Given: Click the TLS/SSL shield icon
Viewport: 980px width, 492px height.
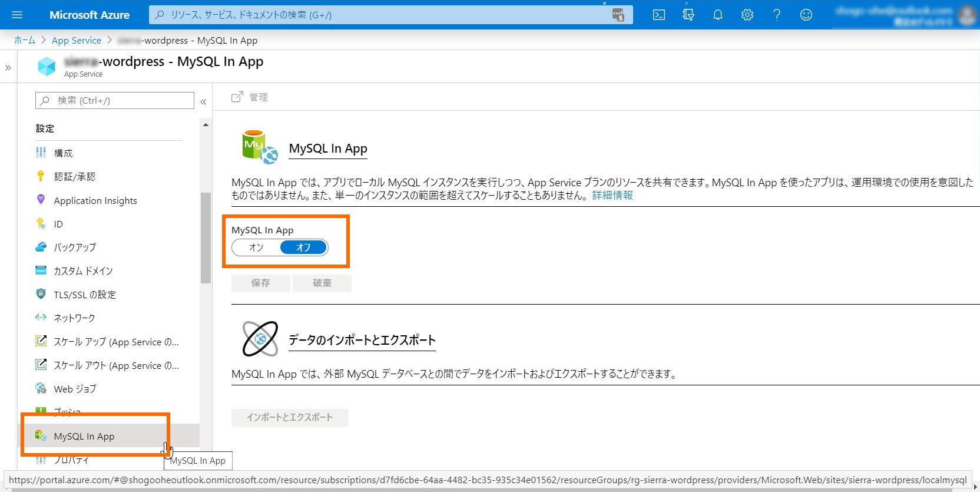Looking at the screenshot, I should 41,294.
